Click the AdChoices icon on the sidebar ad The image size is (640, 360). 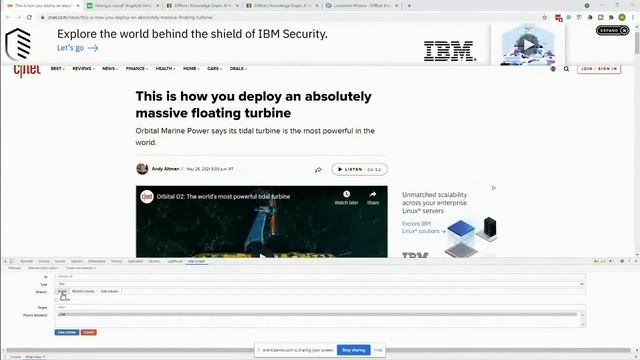pyautogui.click(x=493, y=188)
